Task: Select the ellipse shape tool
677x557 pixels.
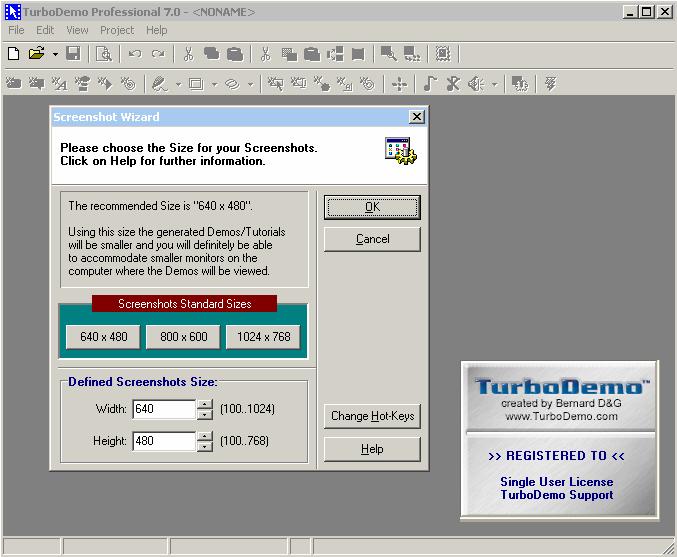Action: 232,84
